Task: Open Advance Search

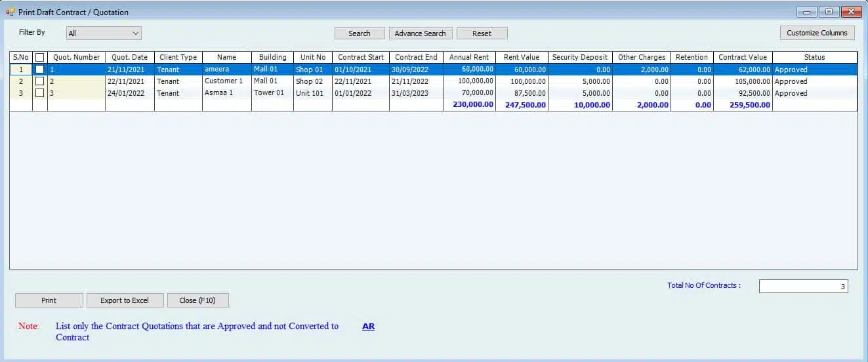Action: 420,33
